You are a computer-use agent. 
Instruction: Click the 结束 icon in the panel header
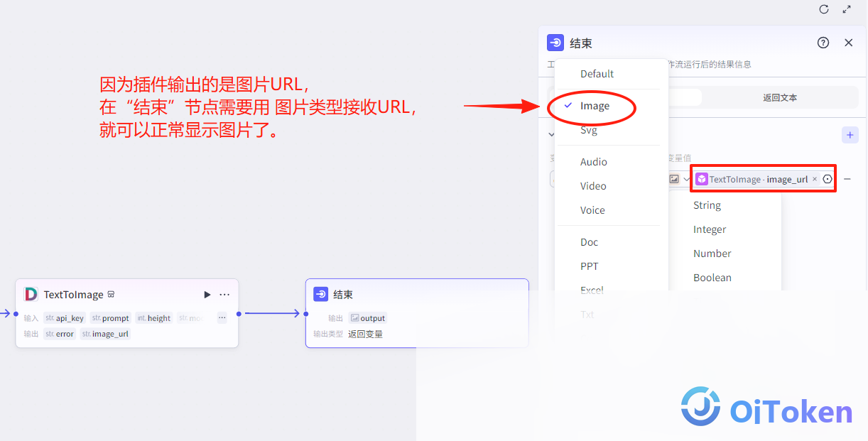coord(555,43)
